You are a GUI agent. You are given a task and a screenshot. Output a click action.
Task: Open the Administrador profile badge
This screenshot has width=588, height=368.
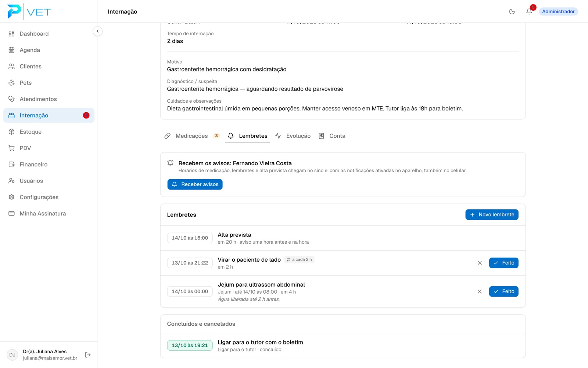558,11
